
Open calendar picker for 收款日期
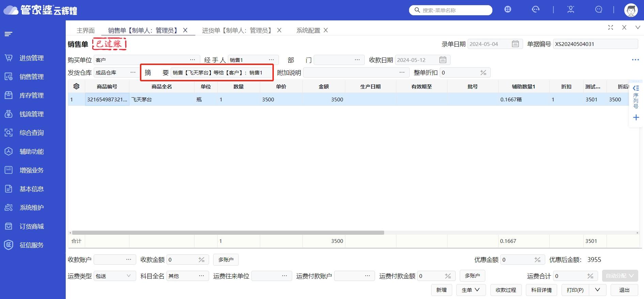pyautogui.click(x=443, y=60)
